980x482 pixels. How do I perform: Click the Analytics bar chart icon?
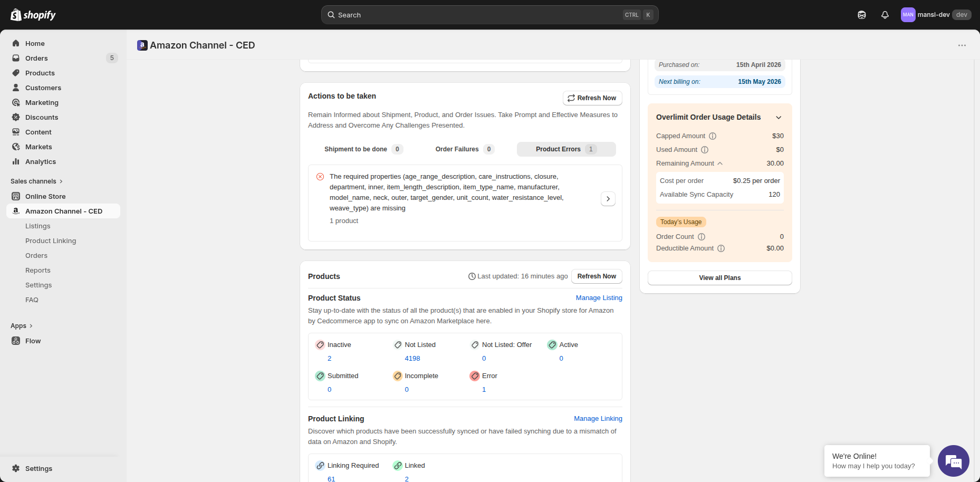(16, 161)
